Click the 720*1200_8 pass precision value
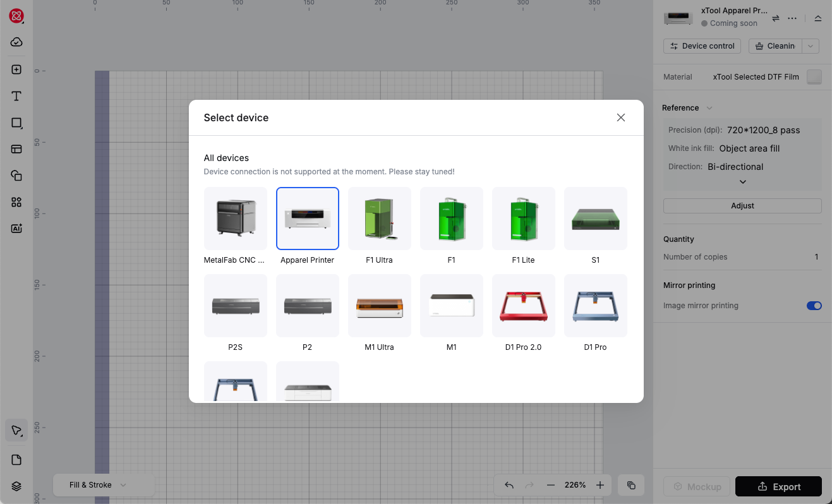The image size is (832, 504). [763, 130]
